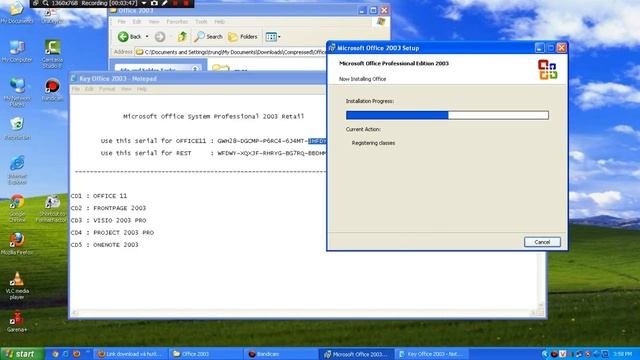
Task: Open Recycle Bin desktop icon
Action: click(x=17, y=128)
